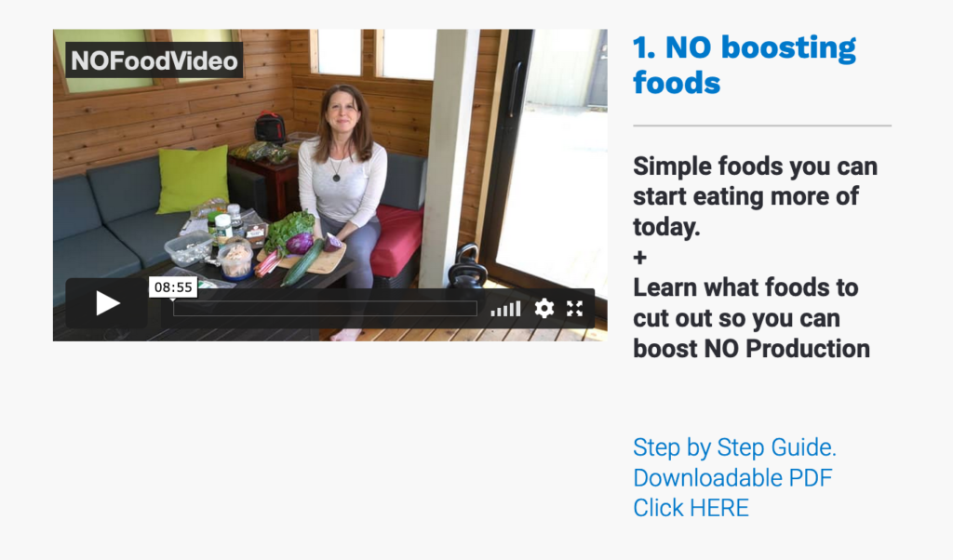This screenshot has width=953, height=560.
Task: Enter fullscreen with the expand arrows icon
Action: (574, 309)
